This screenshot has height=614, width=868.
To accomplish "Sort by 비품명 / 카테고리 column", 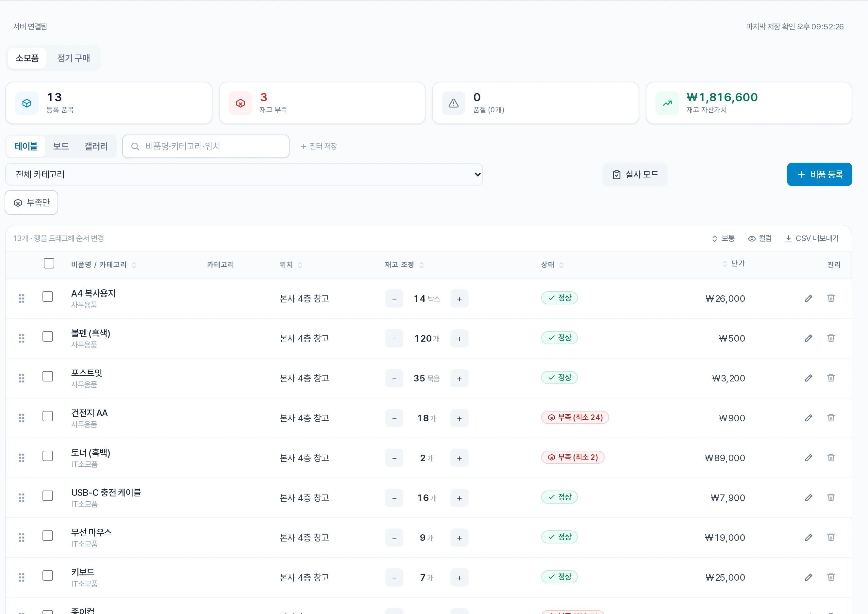I will [x=103, y=265].
